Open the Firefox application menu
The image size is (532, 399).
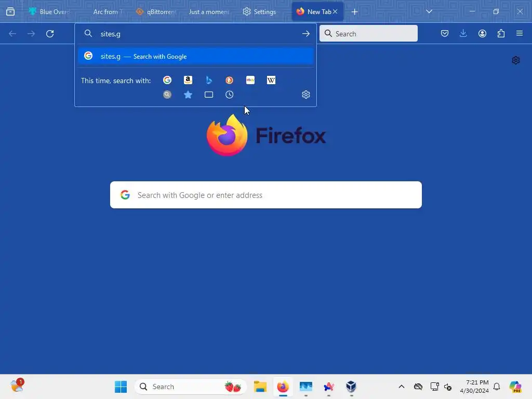[520, 33]
